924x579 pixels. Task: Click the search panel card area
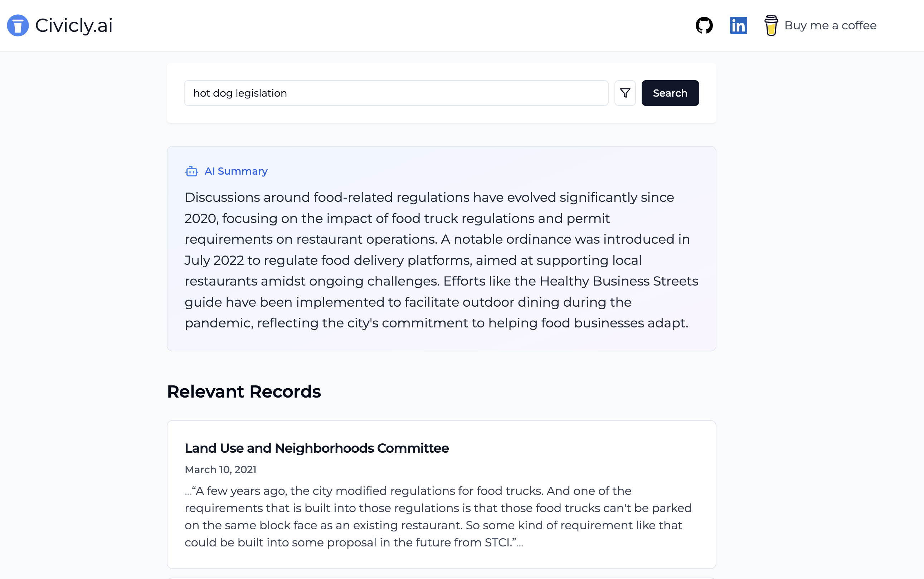(x=441, y=115)
